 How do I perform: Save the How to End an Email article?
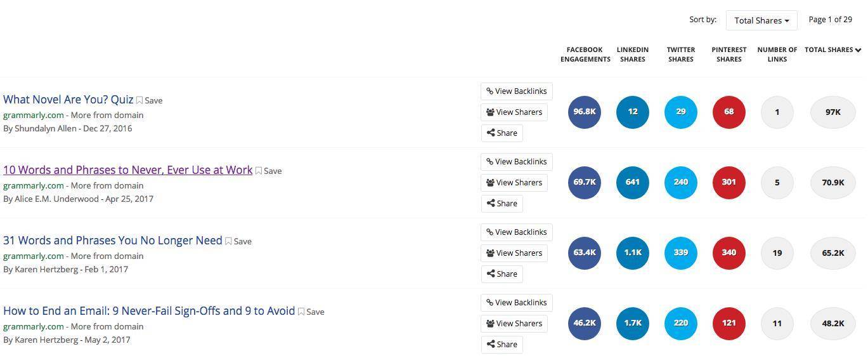tap(311, 312)
